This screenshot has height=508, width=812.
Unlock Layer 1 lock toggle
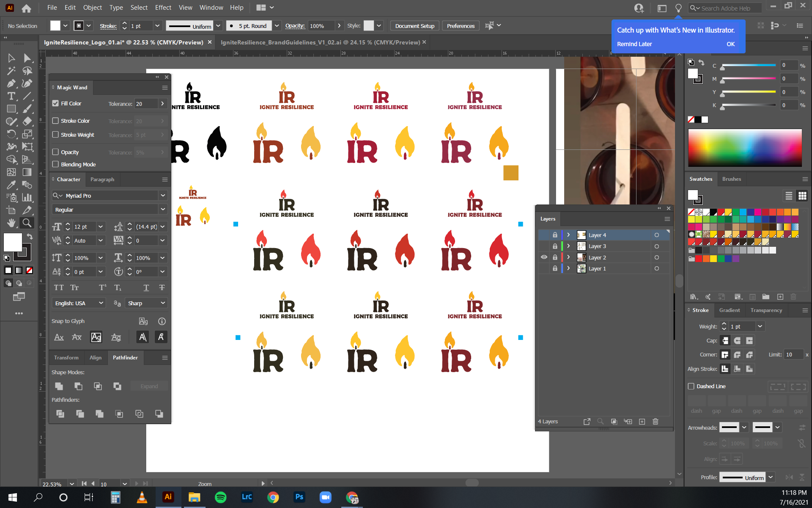click(555, 268)
